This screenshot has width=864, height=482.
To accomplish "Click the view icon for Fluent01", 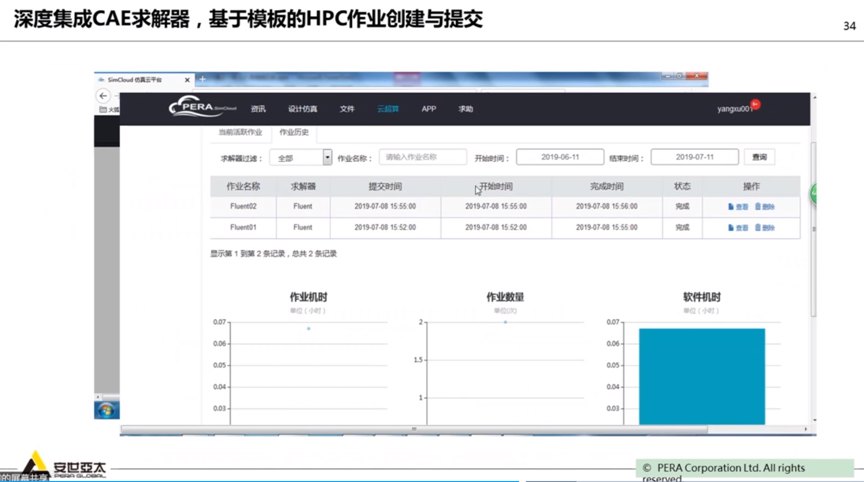I will tap(738, 228).
